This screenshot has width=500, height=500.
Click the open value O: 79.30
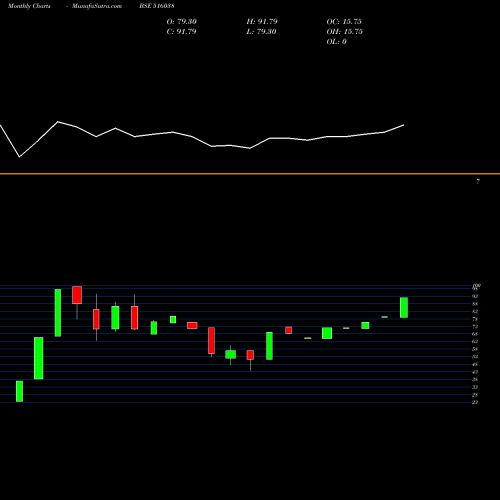click(x=181, y=22)
